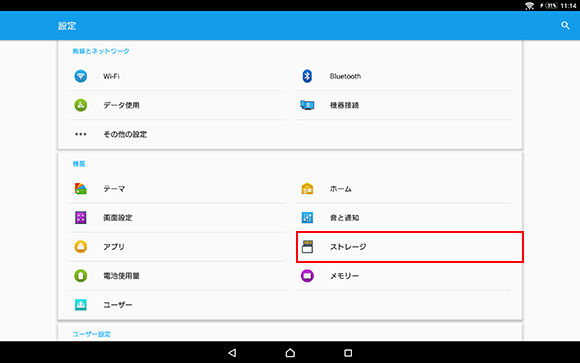Tap the Android back button
The height and width of the screenshot is (363, 580).
(x=232, y=353)
